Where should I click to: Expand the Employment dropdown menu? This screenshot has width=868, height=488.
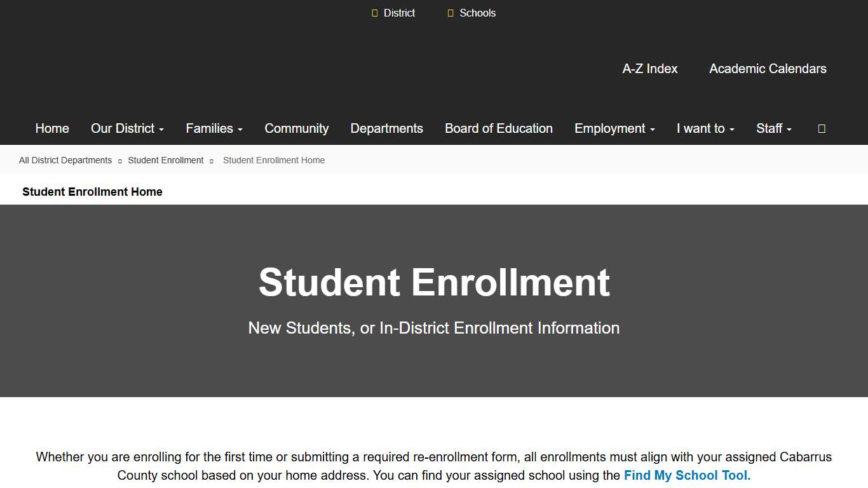pyautogui.click(x=614, y=128)
